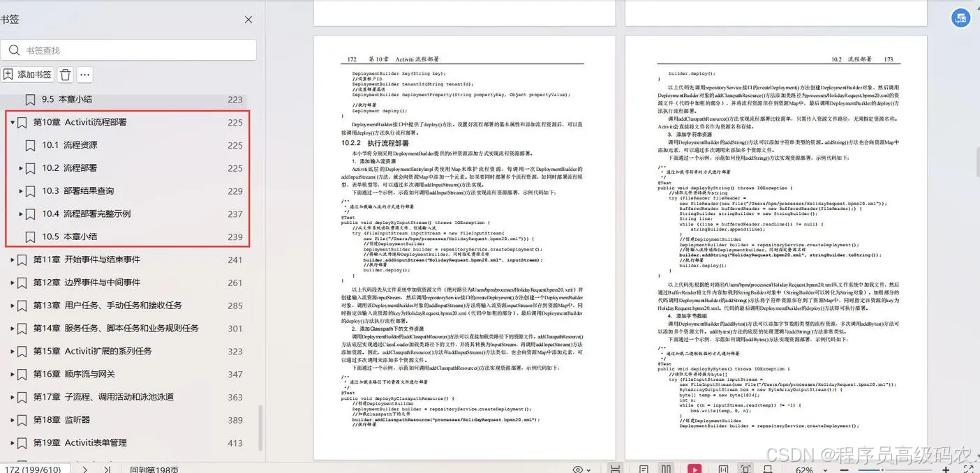Image resolution: width=980 pixels, height=473 pixels.
Task: Jump to bookmark 10.1 流程资源
Action: 70,145
